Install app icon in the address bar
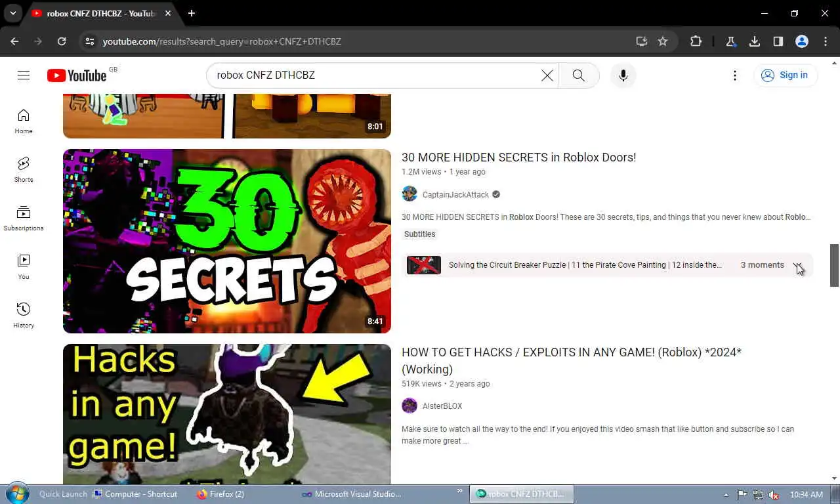This screenshot has height=504, width=840. pyautogui.click(x=641, y=41)
